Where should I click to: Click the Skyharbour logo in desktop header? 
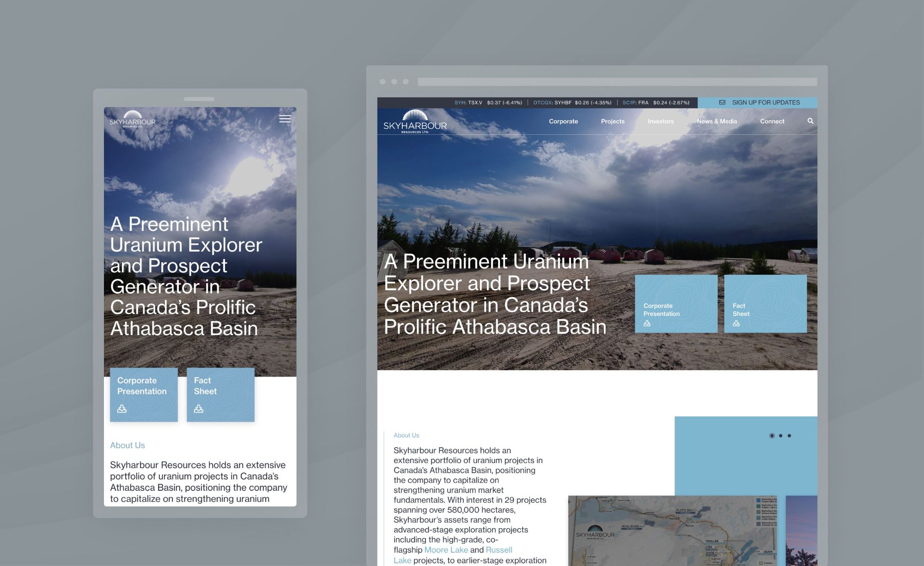point(415,122)
